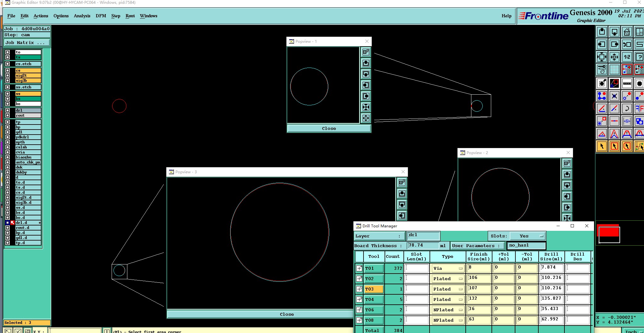
Task: Open the Edit menu
Action: click(25, 16)
